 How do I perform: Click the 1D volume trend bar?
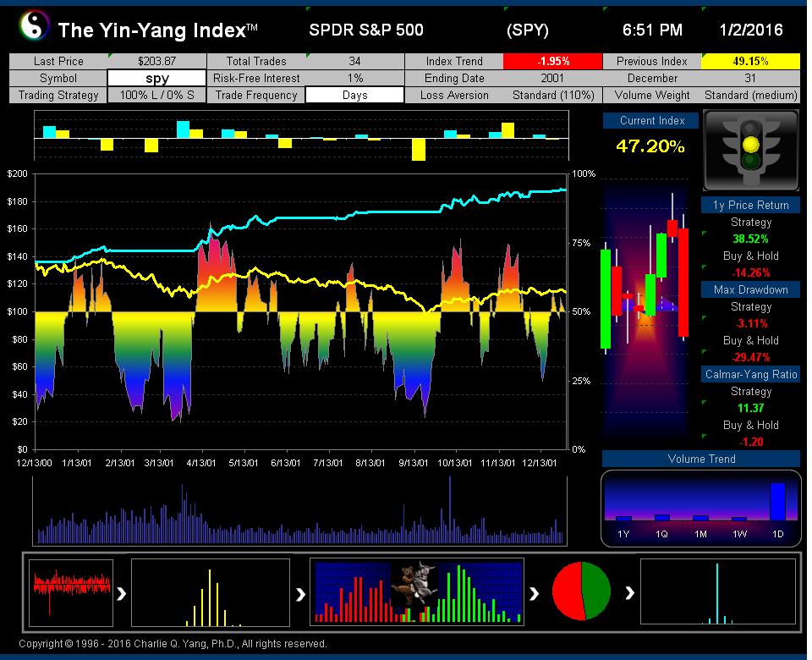pyautogui.click(x=778, y=502)
